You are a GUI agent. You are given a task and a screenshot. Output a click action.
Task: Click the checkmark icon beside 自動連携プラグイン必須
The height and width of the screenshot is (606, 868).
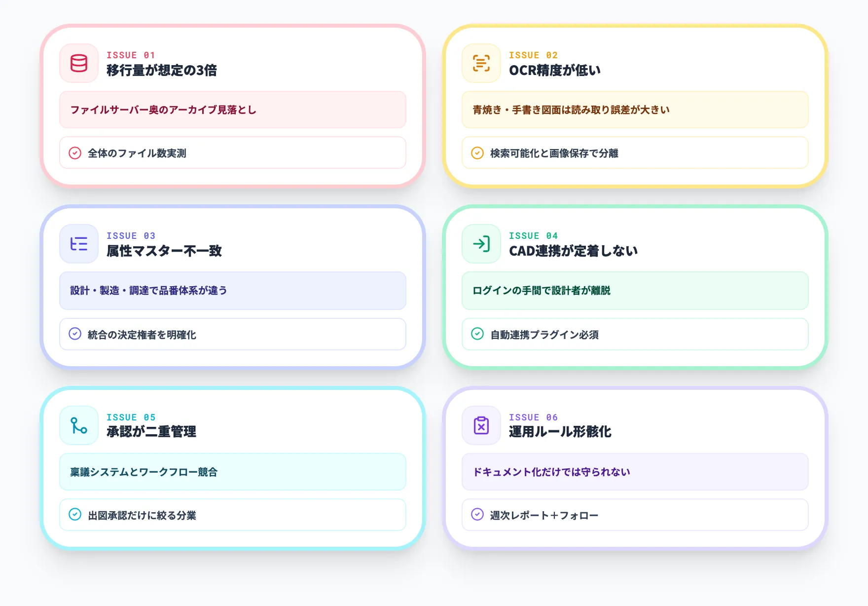click(x=477, y=335)
